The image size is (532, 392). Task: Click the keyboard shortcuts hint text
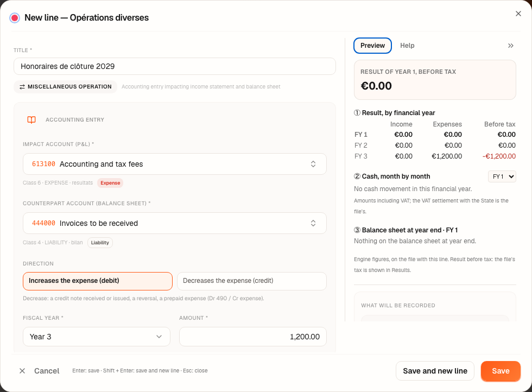140,371
